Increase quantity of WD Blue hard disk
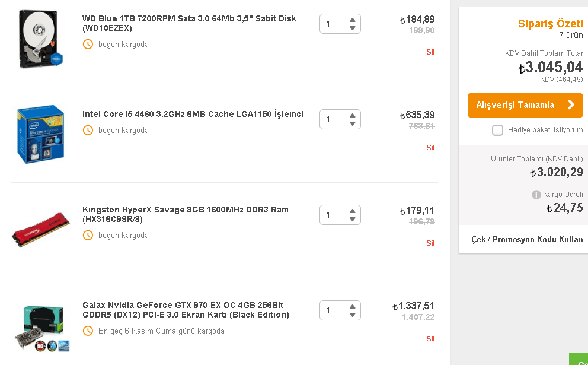 (353, 20)
